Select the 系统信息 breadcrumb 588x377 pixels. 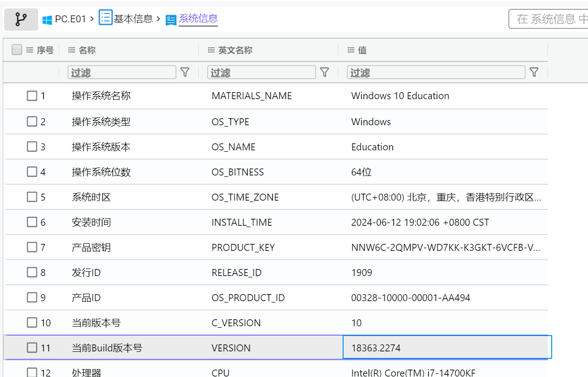click(x=198, y=19)
